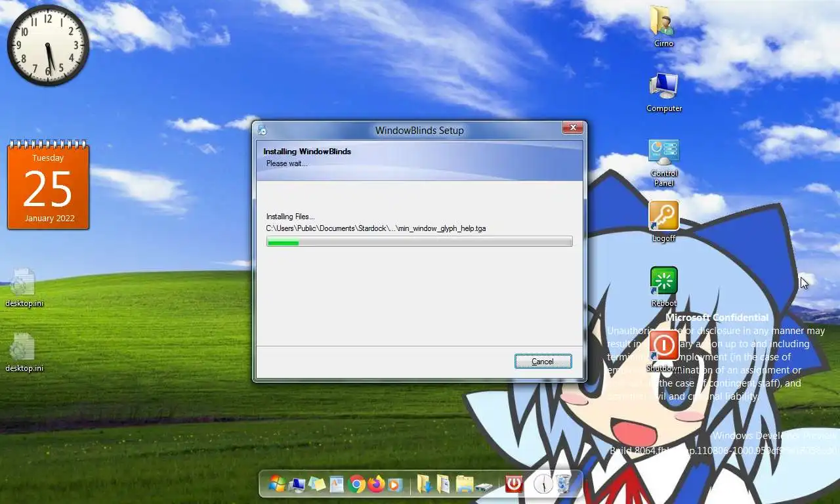Open the Recycle Bin in dock
The image size is (840, 504).
[x=563, y=484]
